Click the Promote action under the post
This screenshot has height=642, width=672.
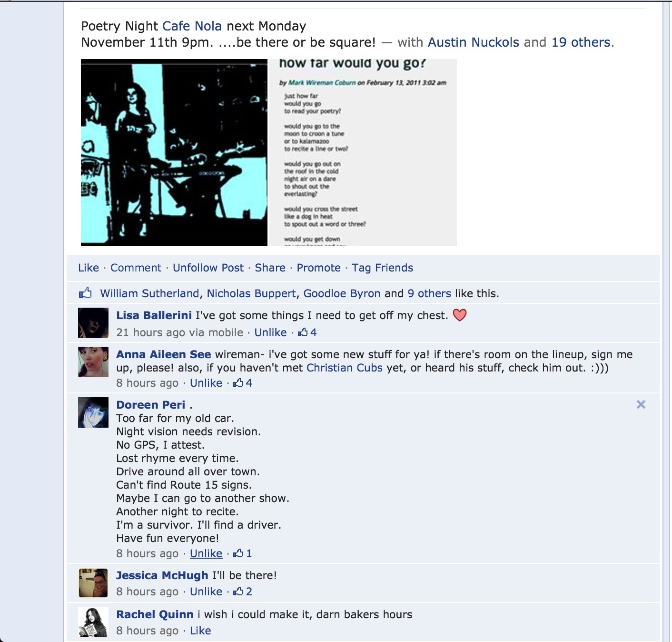319,268
